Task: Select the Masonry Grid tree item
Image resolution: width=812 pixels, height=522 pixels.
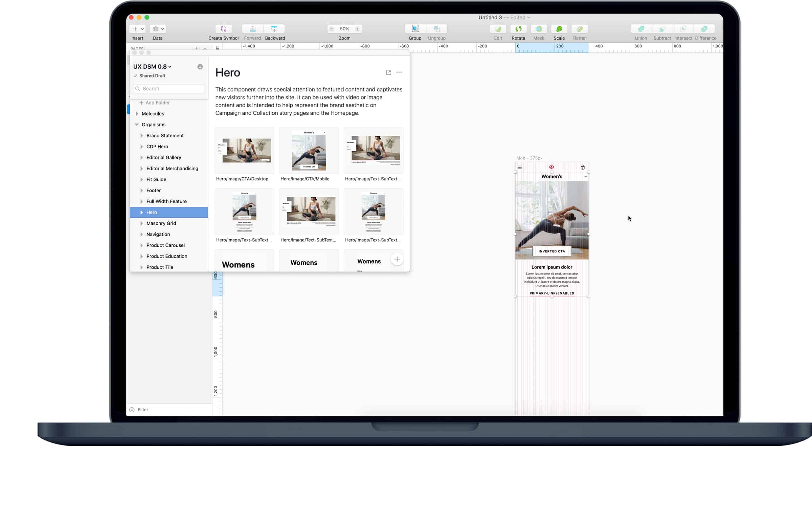Action: coord(161,223)
